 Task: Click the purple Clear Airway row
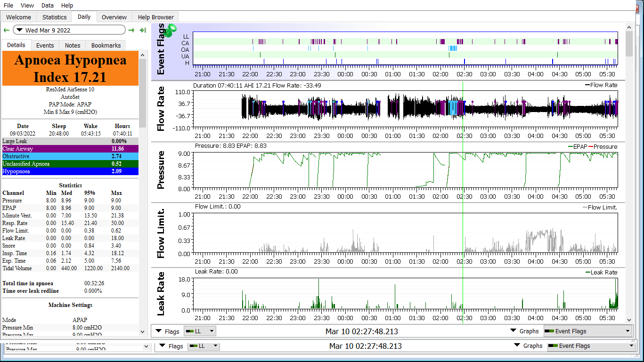71,149
